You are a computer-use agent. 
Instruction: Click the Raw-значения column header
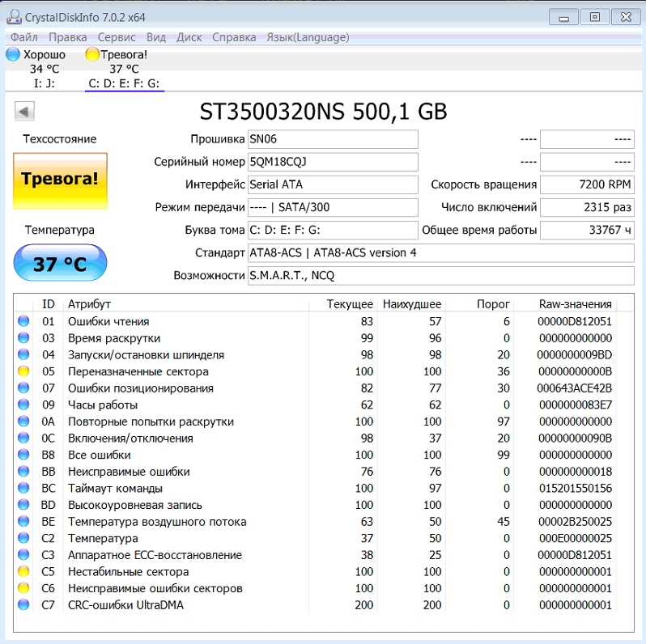(575, 304)
